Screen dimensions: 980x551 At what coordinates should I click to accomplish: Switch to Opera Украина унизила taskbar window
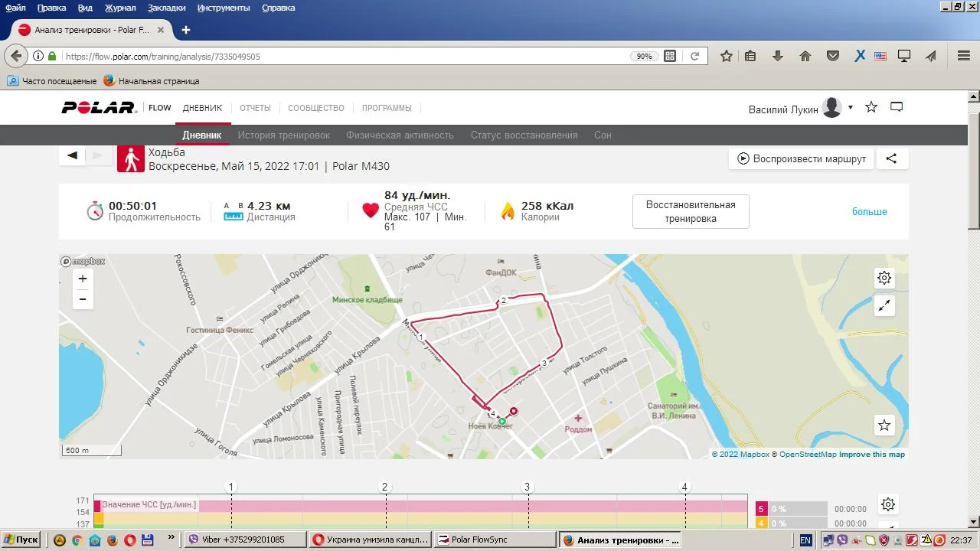[x=370, y=540]
